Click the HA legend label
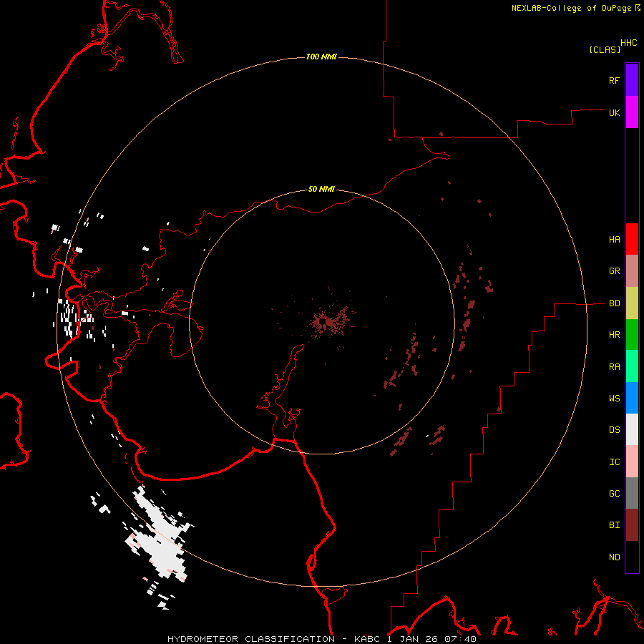This screenshot has width=644, height=644. pyautogui.click(x=614, y=240)
